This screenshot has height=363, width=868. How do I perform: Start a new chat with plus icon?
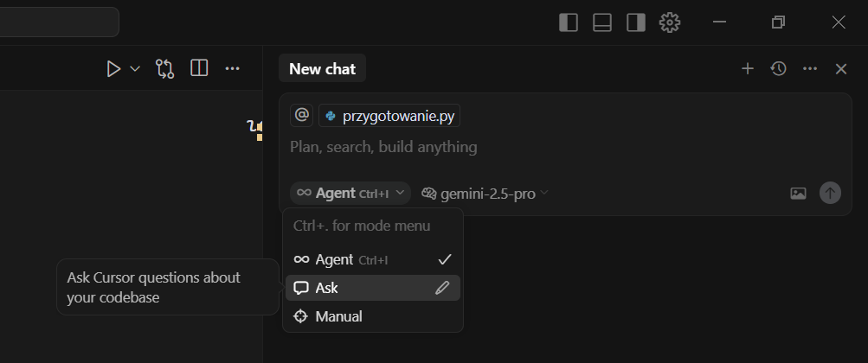(748, 68)
